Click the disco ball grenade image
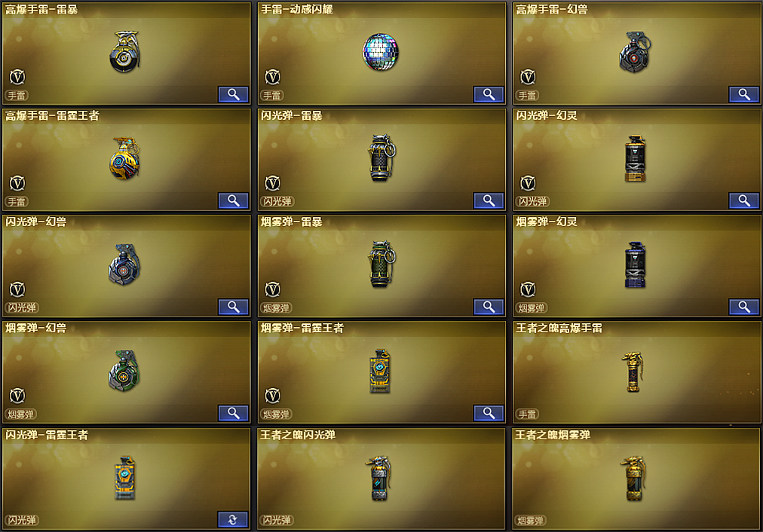The image size is (763, 532). [x=381, y=51]
